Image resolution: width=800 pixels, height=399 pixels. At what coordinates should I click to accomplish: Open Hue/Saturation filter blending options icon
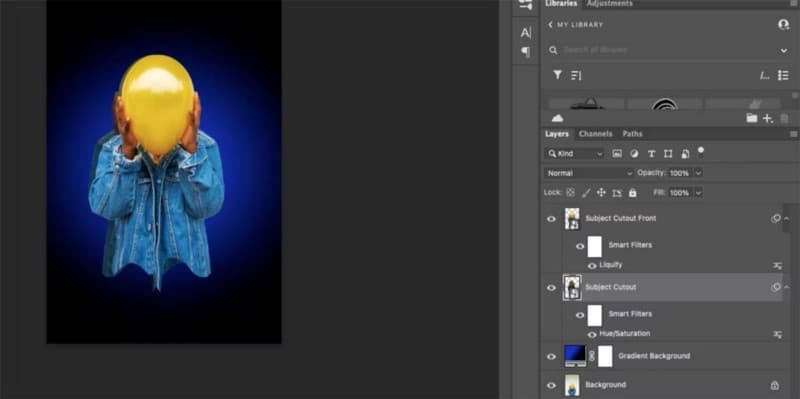tap(778, 335)
